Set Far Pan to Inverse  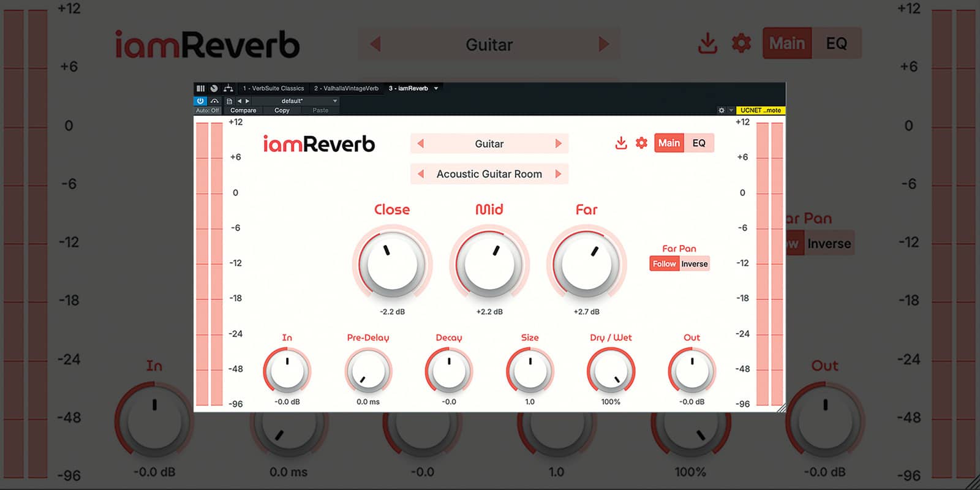(695, 264)
